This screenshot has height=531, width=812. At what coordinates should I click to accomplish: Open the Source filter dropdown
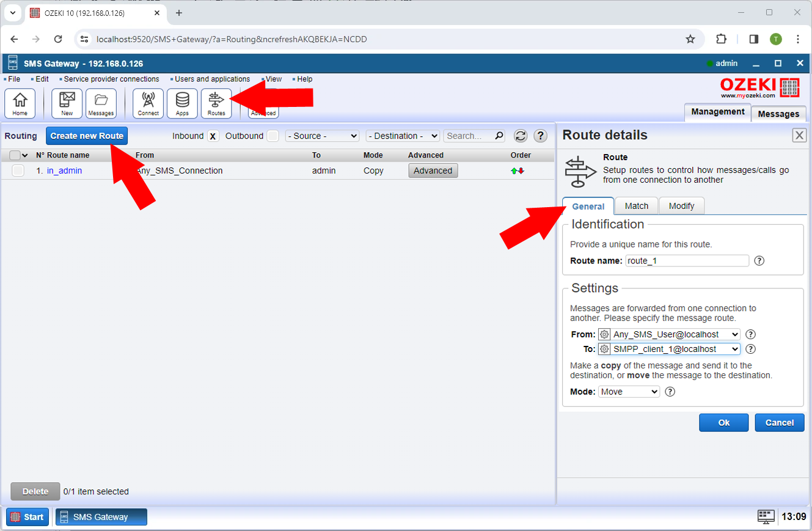tap(322, 136)
